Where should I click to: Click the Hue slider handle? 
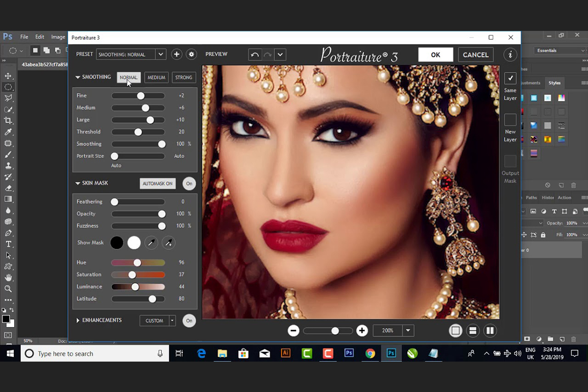point(138,263)
